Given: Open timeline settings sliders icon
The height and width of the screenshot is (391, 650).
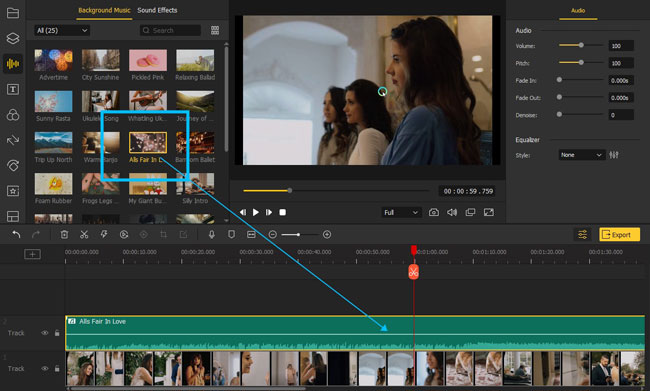Looking at the screenshot, I should 582,235.
